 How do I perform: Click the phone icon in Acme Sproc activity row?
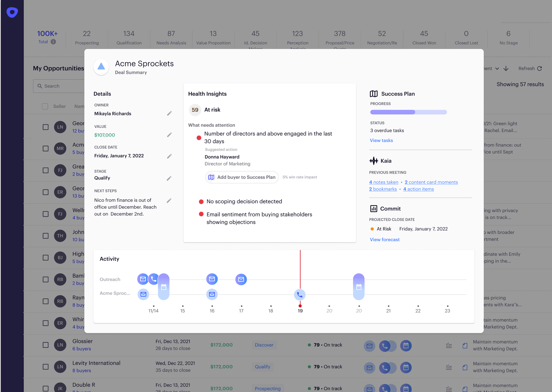(299, 294)
